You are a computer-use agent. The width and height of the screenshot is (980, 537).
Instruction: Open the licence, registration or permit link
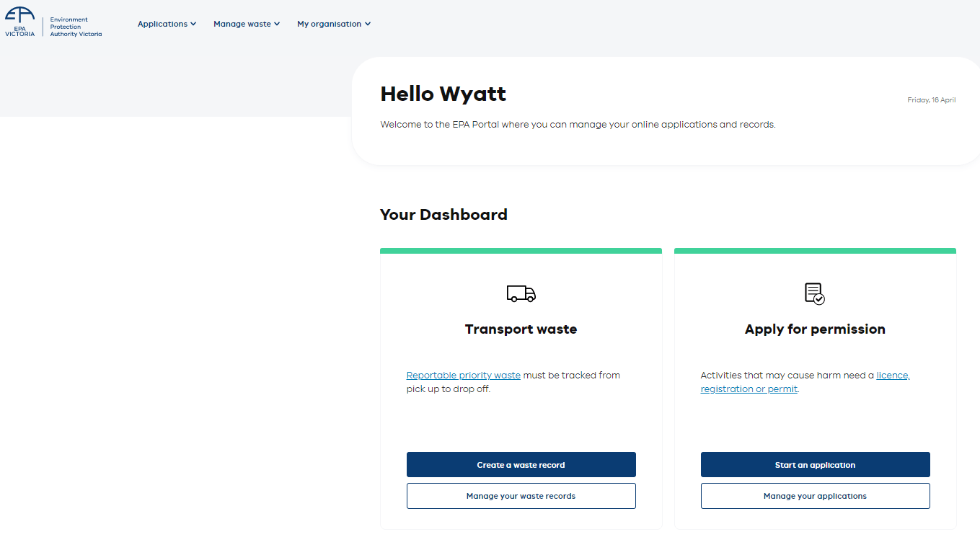(805, 382)
